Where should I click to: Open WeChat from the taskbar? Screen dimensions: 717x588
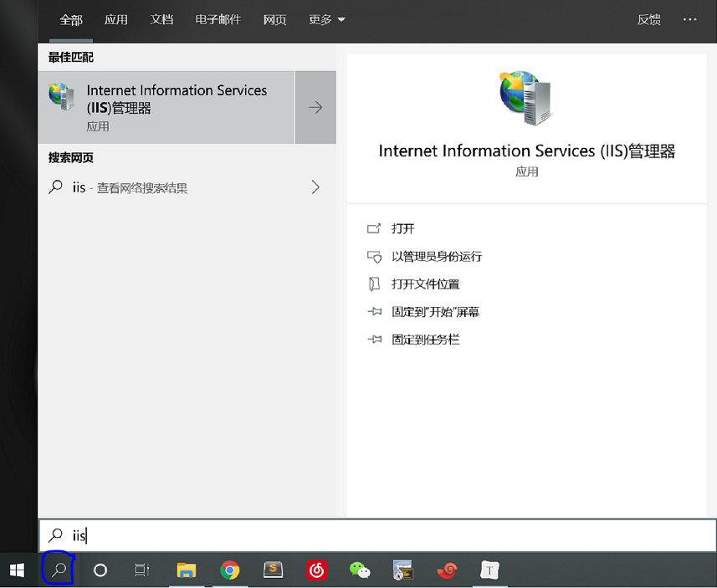point(360,570)
